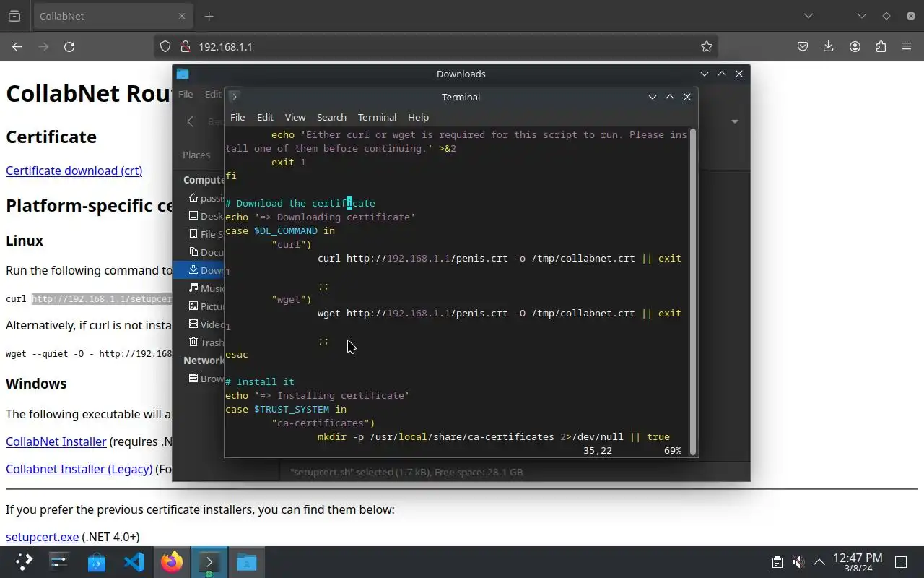
Task: Bookmark this page with the star
Action: 706,46
